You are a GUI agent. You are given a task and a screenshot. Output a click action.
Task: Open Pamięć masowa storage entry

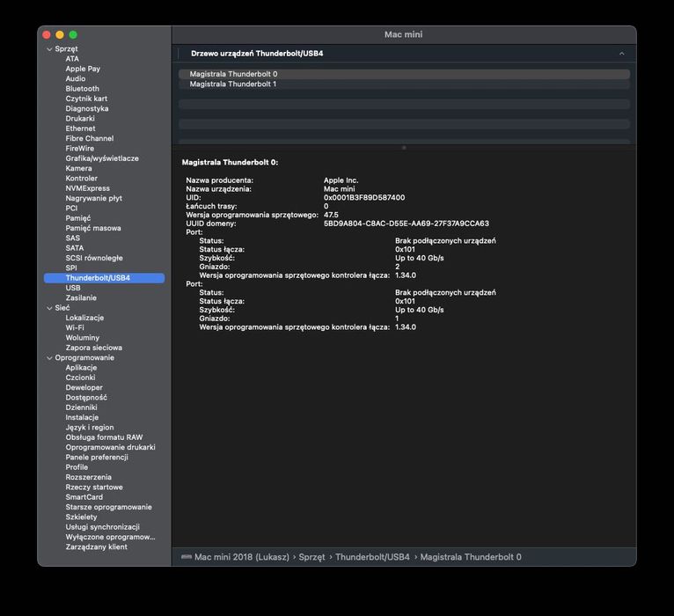pyautogui.click(x=93, y=228)
